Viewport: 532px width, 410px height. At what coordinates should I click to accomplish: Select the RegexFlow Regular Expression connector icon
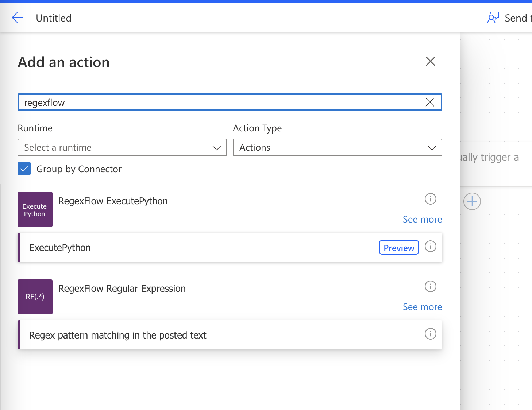point(35,297)
